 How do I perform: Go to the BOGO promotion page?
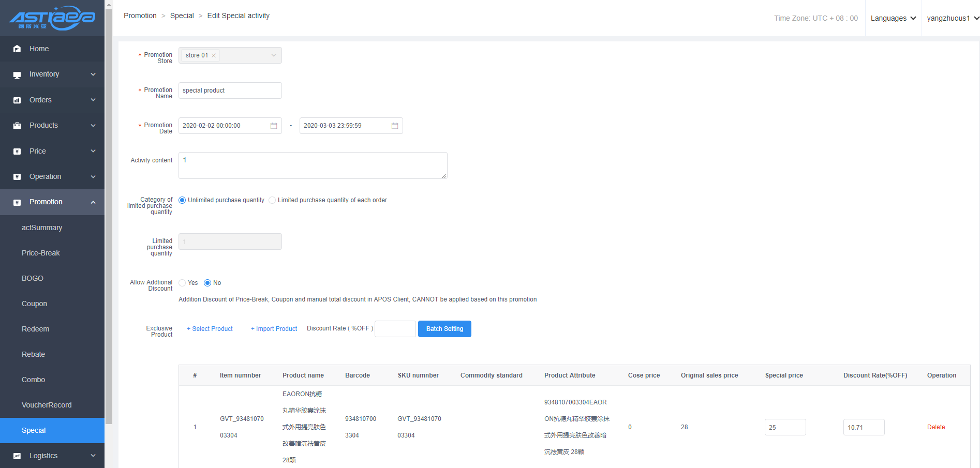point(33,278)
